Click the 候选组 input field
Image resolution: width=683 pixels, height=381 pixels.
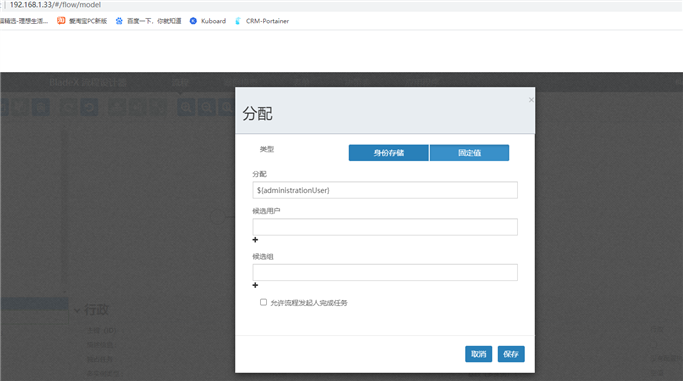(x=385, y=272)
